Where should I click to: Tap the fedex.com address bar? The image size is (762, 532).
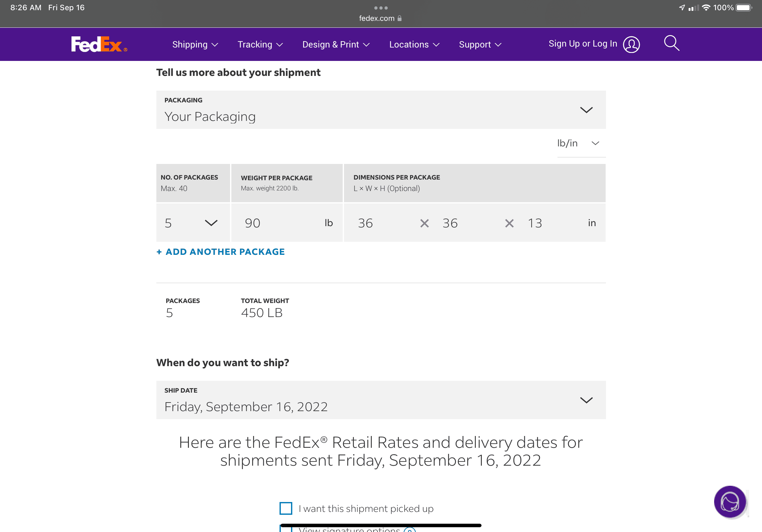pyautogui.click(x=381, y=18)
